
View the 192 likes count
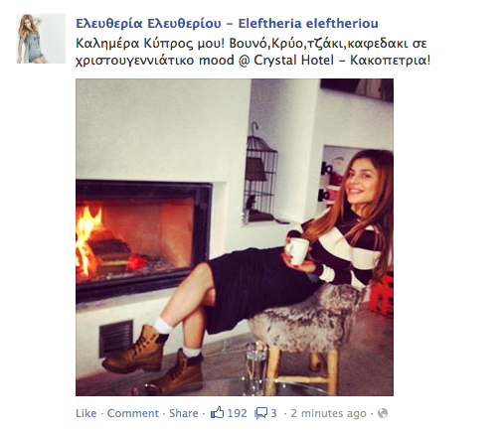(x=238, y=413)
